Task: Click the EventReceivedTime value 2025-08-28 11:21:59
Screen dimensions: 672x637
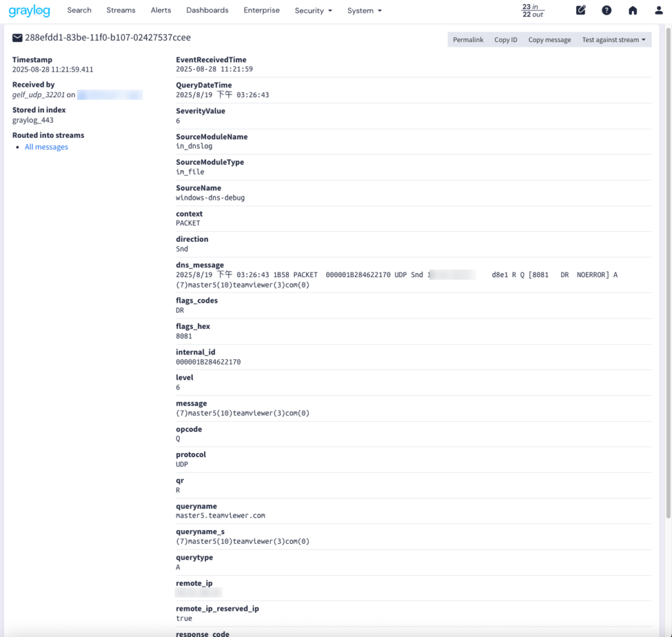Action: point(215,69)
